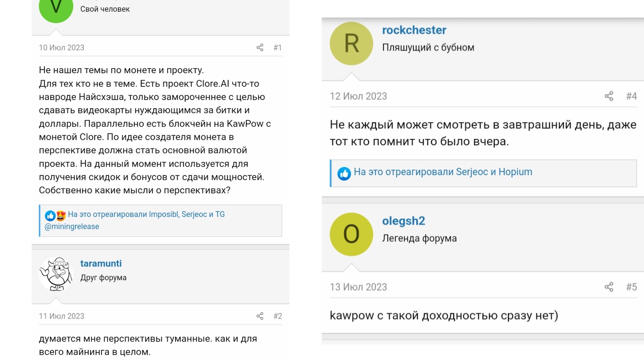Screen dimensions: 644x362
Task: Click share icon on post #2
Action: click(x=260, y=316)
